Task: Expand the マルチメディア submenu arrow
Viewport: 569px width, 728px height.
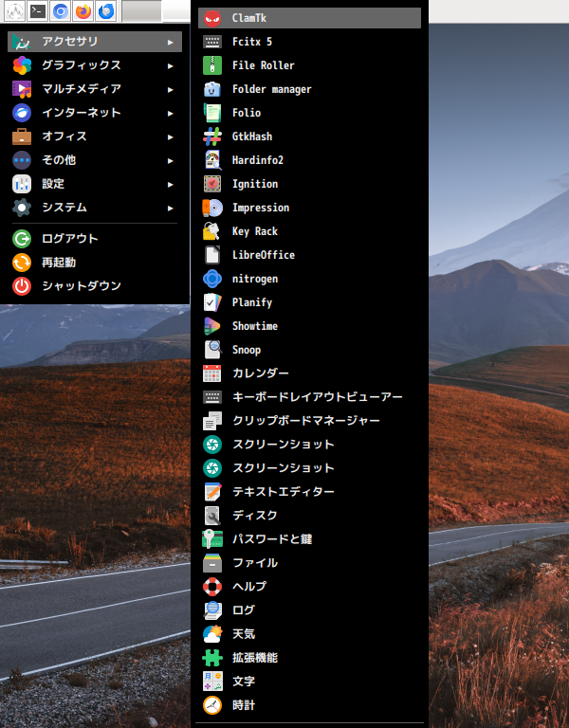Action: point(171,90)
